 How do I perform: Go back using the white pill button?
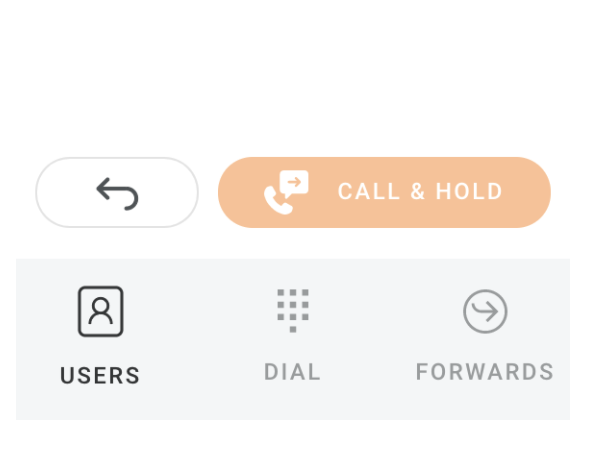[117, 193]
